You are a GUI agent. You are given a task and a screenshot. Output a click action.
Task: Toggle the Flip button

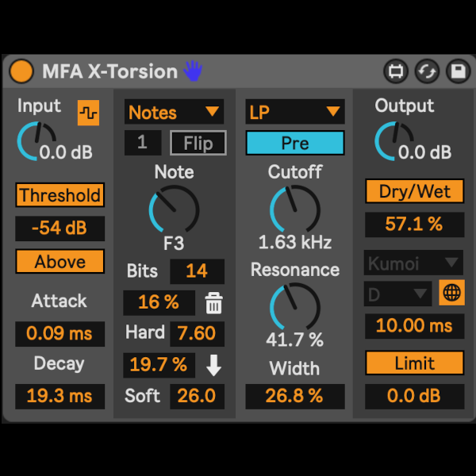click(x=198, y=143)
